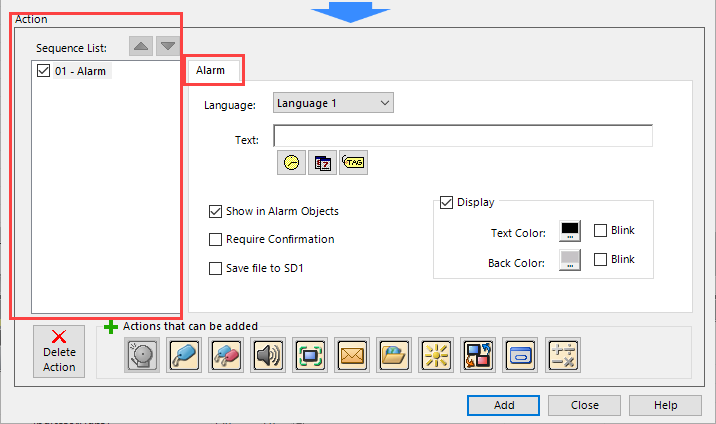Insert a TAG value into text
Viewport: 716px width, 424px height.
click(353, 162)
